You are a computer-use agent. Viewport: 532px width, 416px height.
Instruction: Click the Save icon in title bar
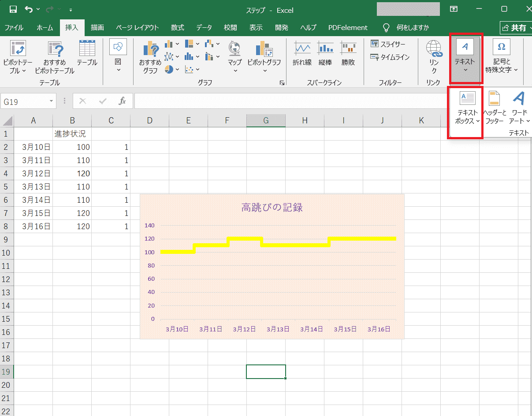coord(13,9)
